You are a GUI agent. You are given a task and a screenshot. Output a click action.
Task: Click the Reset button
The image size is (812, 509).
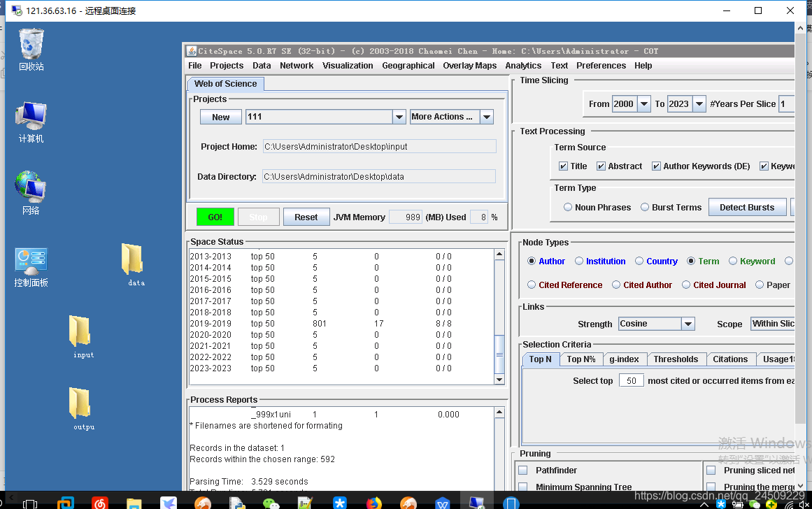[306, 217]
